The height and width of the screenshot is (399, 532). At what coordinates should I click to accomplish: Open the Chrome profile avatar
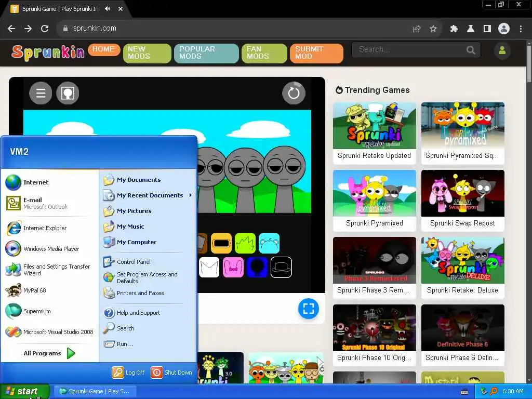504,29
